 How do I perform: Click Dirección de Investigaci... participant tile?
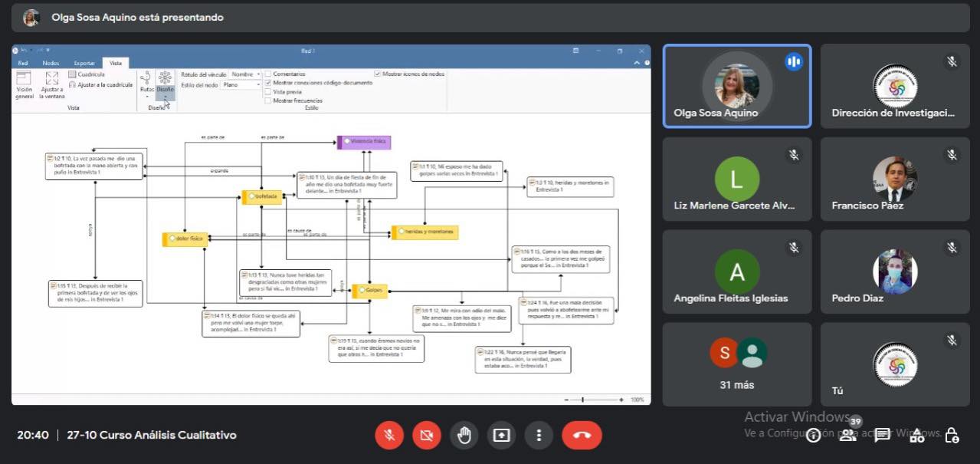[895, 86]
